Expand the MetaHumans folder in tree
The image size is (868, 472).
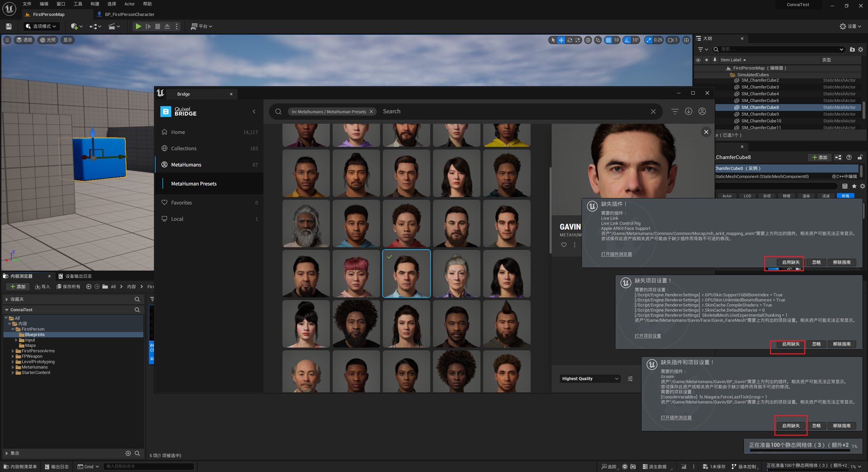(x=13, y=367)
